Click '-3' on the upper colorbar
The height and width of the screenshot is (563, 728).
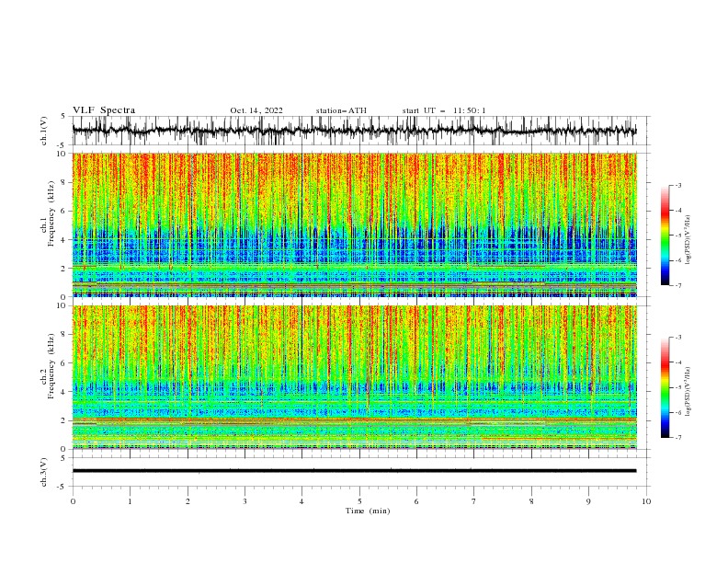pyautogui.click(x=677, y=185)
